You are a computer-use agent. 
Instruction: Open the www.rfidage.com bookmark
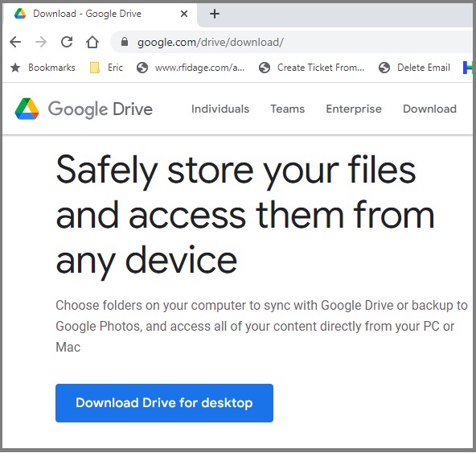[191, 68]
